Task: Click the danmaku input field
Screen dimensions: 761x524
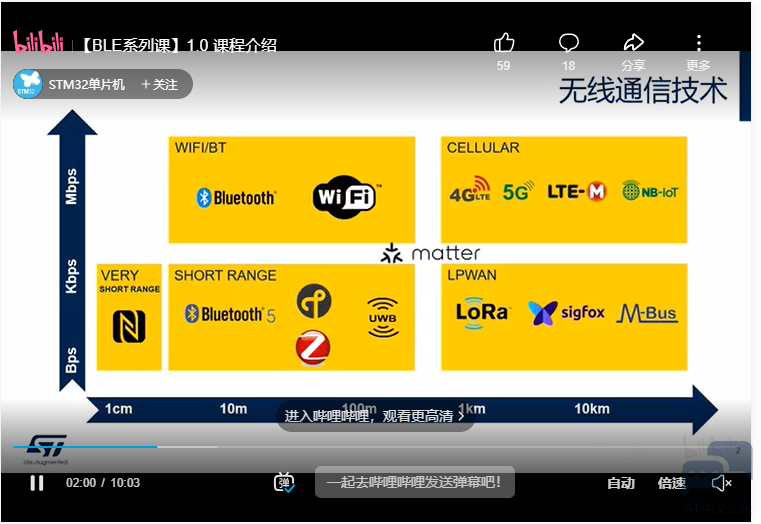Action: [x=414, y=482]
